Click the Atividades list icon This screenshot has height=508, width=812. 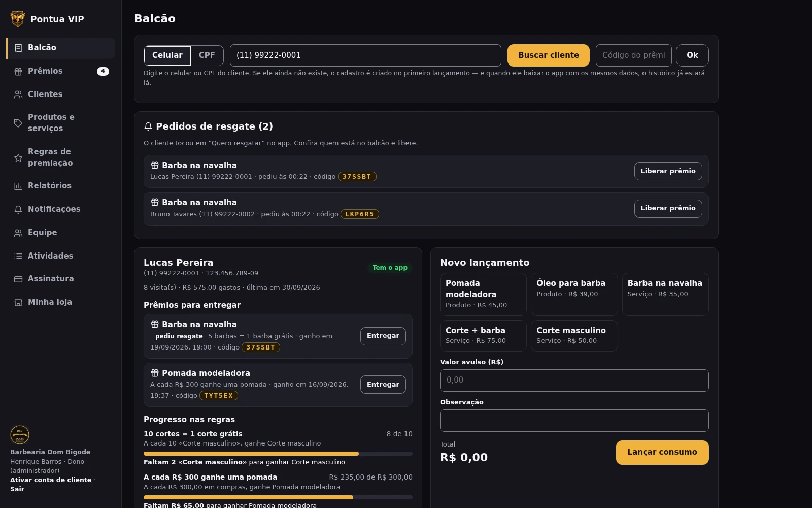(18, 256)
